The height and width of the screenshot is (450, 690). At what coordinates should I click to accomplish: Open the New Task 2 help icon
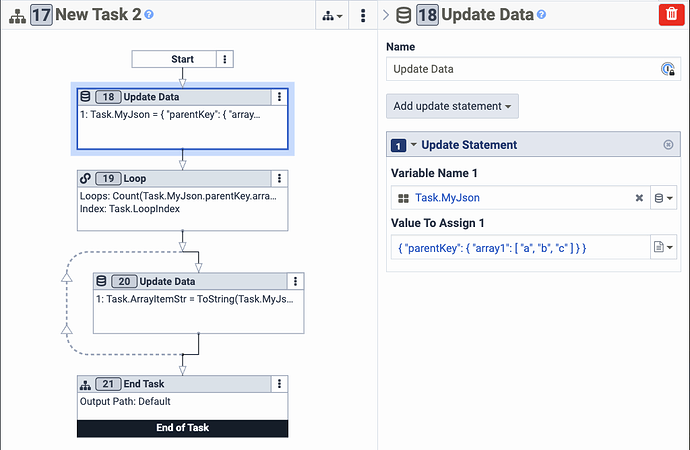click(149, 15)
